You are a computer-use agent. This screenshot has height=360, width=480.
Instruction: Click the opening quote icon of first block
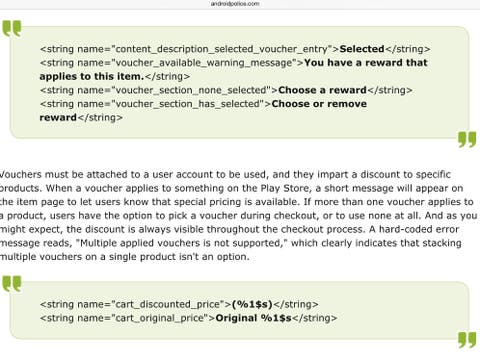[12, 28]
